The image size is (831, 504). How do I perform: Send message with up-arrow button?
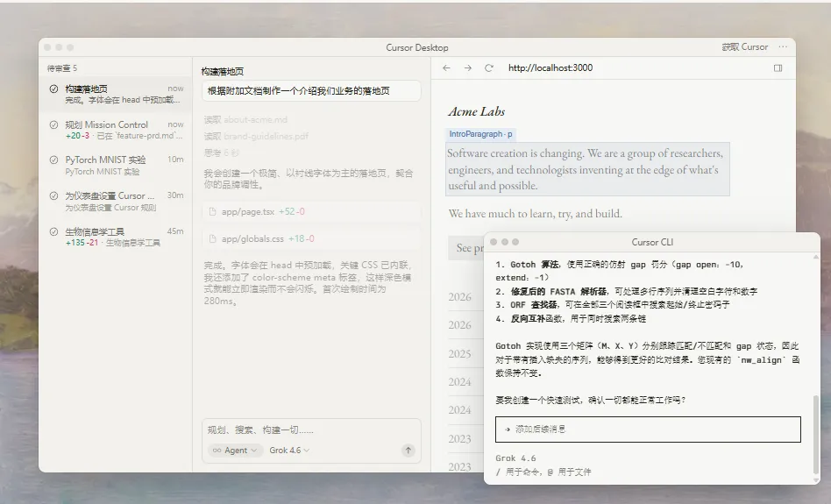click(408, 451)
